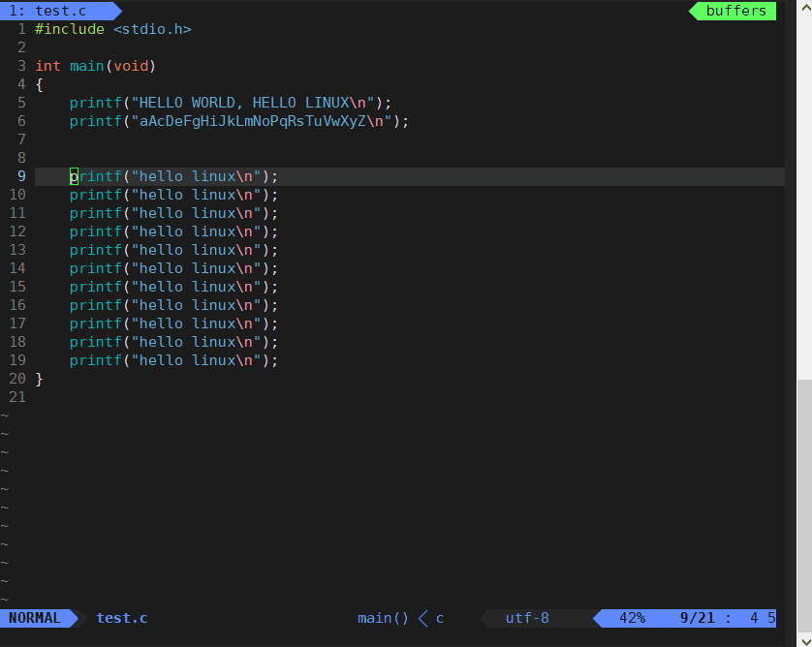The height and width of the screenshot is (647, 812).
Task: Click printf on line 11
Action: point(96,213)
